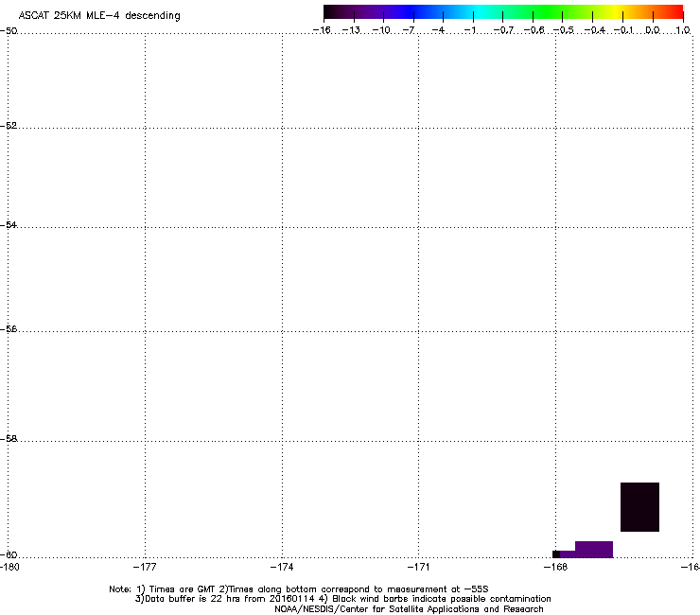The image size is (700, 615).
Task: Click the longitude label -168
Action: [x=556, y=567]
